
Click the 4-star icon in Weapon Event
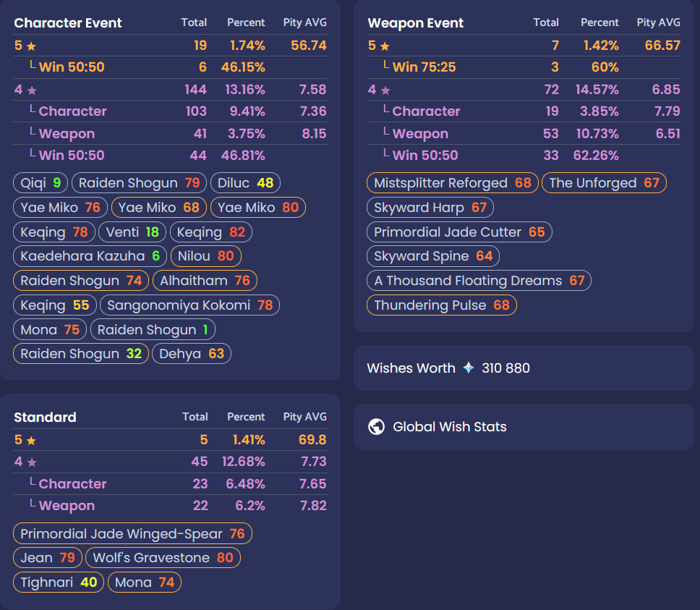tap(385, 90)
